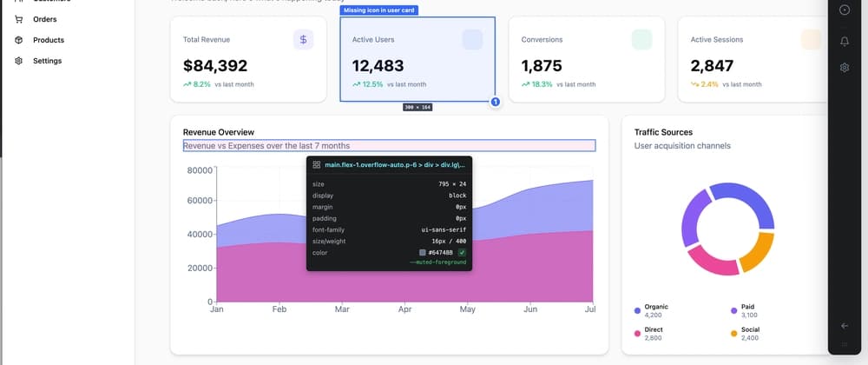Click the Traffic Sources heading
The image size is (868, 365).
tap(663, 132)
